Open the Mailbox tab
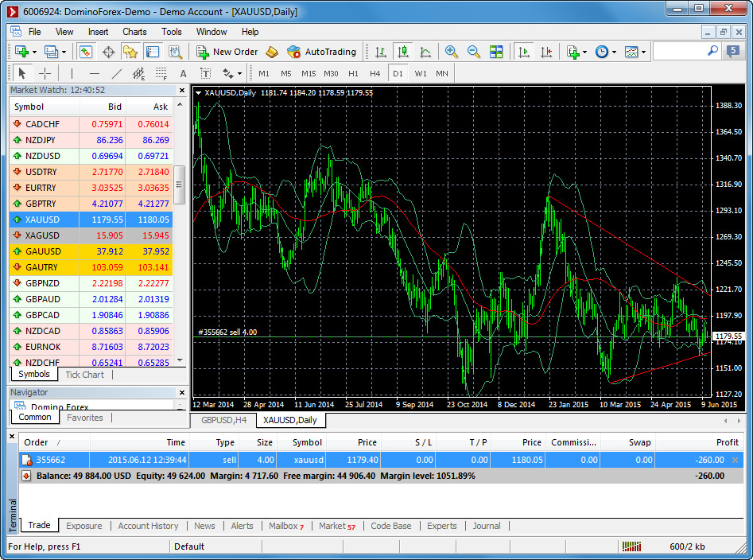Viewport: 753px width, 560px height. pyautogui.click(x=286, y=526)
